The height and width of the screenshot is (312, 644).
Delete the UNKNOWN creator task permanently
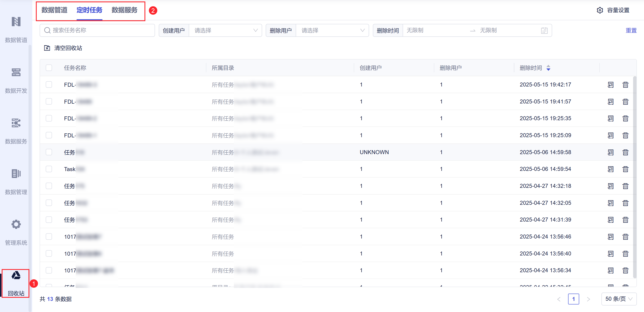click(625, 152)
